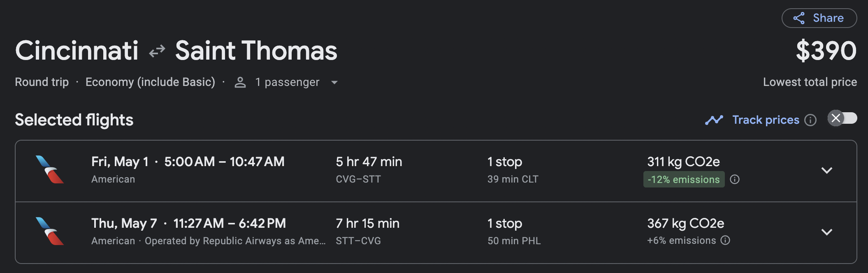Image resolution: width=868 pixels, height=273 pixels.
Task: Expand the Fri, May 1 flight details
Action: (x=826, y=170)
